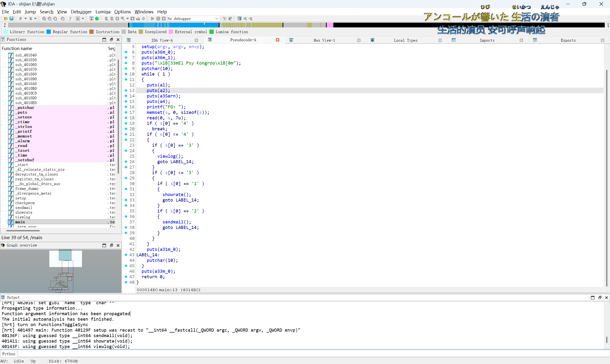This screenshot has width=610, height=364.
Task: Open the Options menu
Action: 122,11
